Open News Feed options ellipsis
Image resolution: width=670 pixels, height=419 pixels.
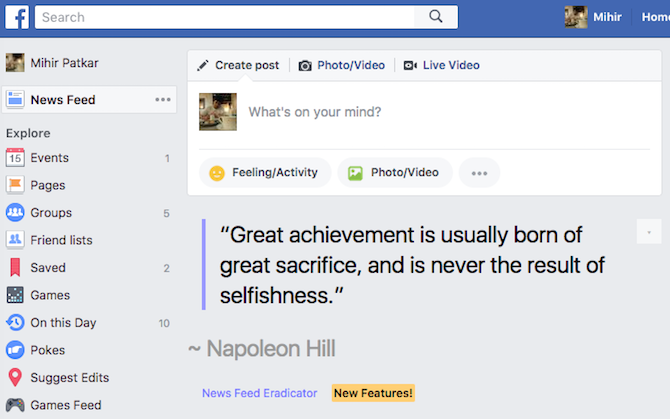pos(163,100)
